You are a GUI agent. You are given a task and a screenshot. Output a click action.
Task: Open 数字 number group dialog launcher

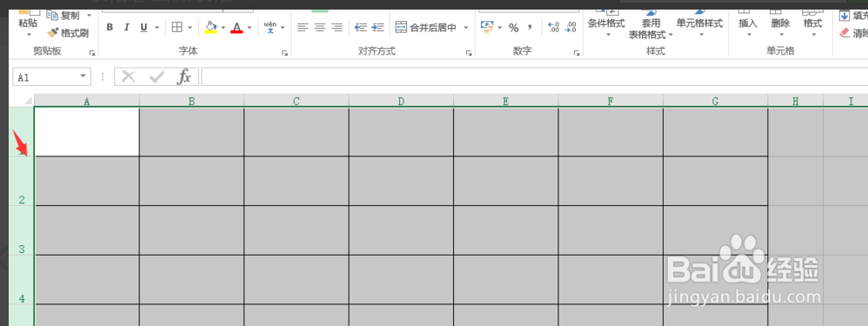pyautogui.click(x=577, y=53)
